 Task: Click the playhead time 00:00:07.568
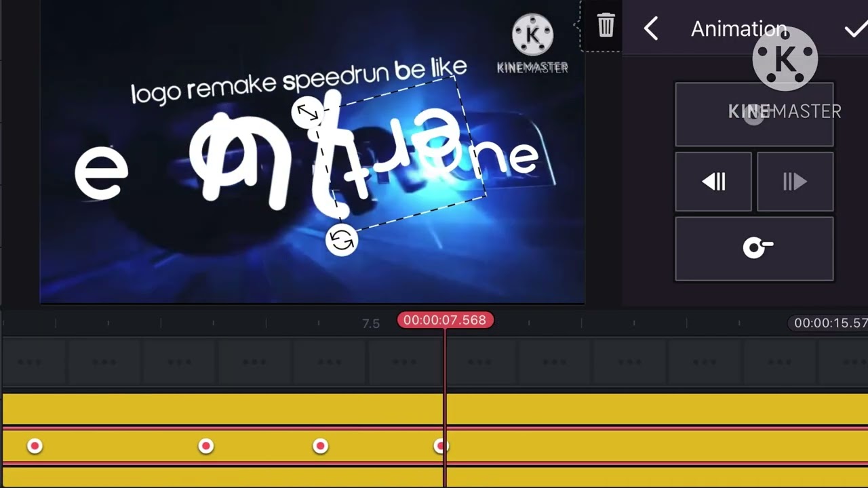point(445,320)
